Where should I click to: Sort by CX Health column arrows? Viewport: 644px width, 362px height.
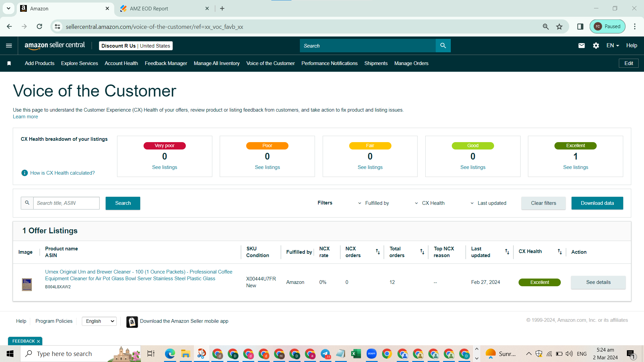click(x=560, y=252)
